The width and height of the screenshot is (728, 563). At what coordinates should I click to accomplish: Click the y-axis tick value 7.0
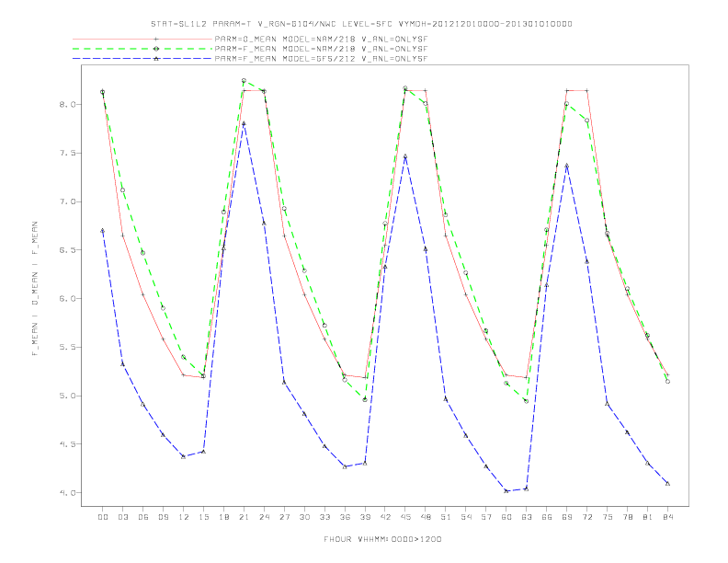(67, 201)
